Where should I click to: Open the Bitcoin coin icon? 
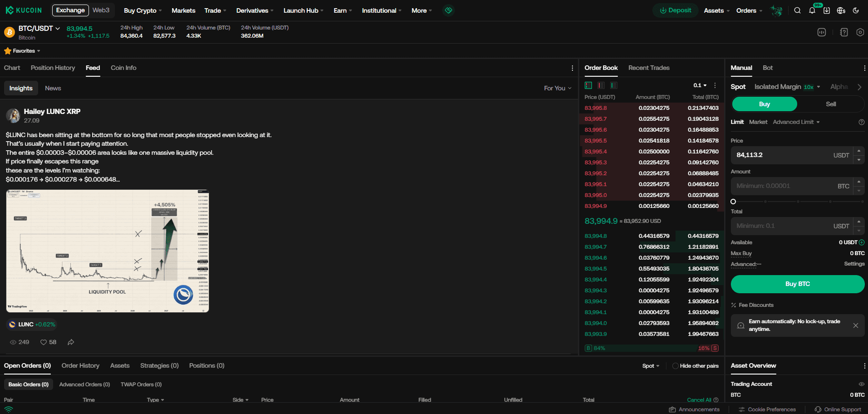[10, 32]
